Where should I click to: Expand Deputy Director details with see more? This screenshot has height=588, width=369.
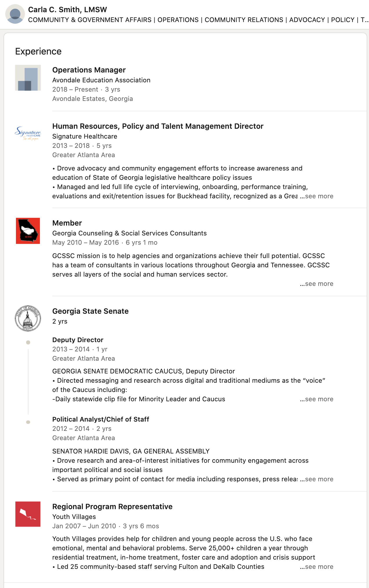pyautogui.click(x=316, y=399)
